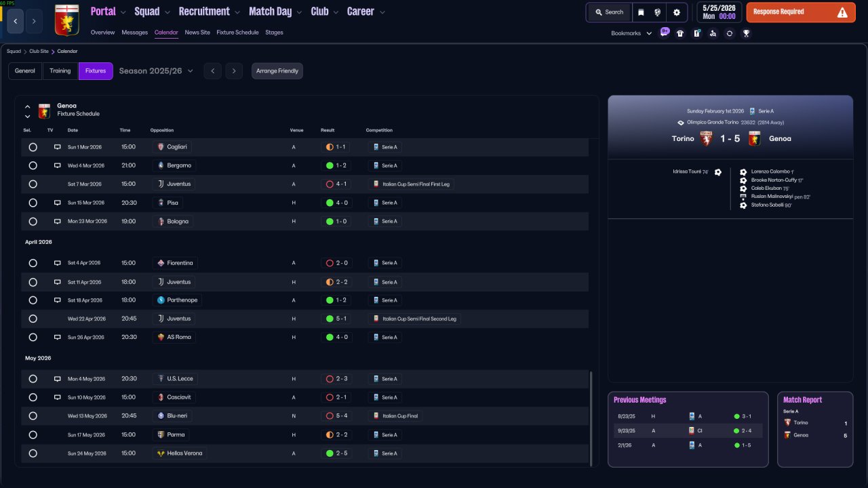The image size is (868, 488).
Task: Click the Club Site breadcrumb link
Action: point(39,52)
